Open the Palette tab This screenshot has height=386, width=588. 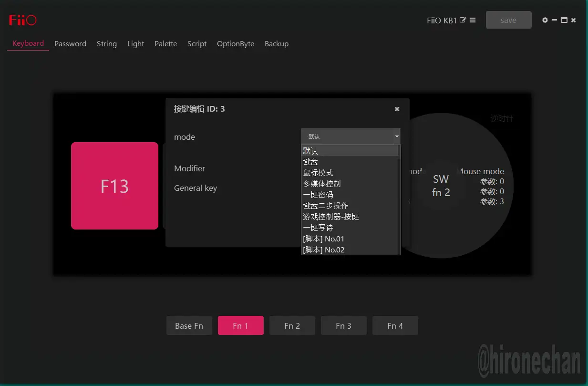tap(165, 44)
